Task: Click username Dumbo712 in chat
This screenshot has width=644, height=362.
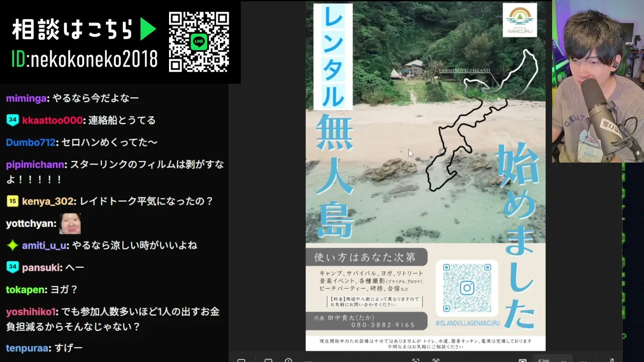Action: tap(31, 142)
